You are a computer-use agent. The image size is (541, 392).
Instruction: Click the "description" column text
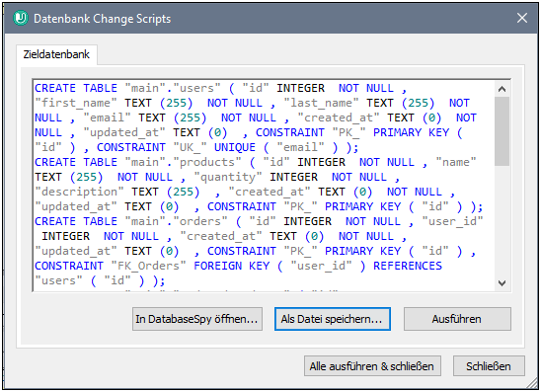[79, 192]
